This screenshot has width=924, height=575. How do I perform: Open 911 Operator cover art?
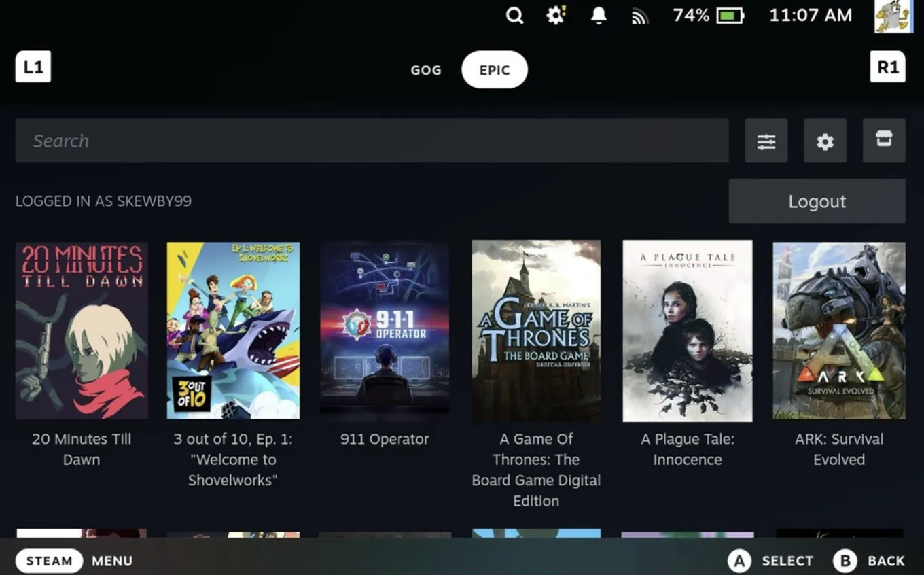tap(385, 329)
